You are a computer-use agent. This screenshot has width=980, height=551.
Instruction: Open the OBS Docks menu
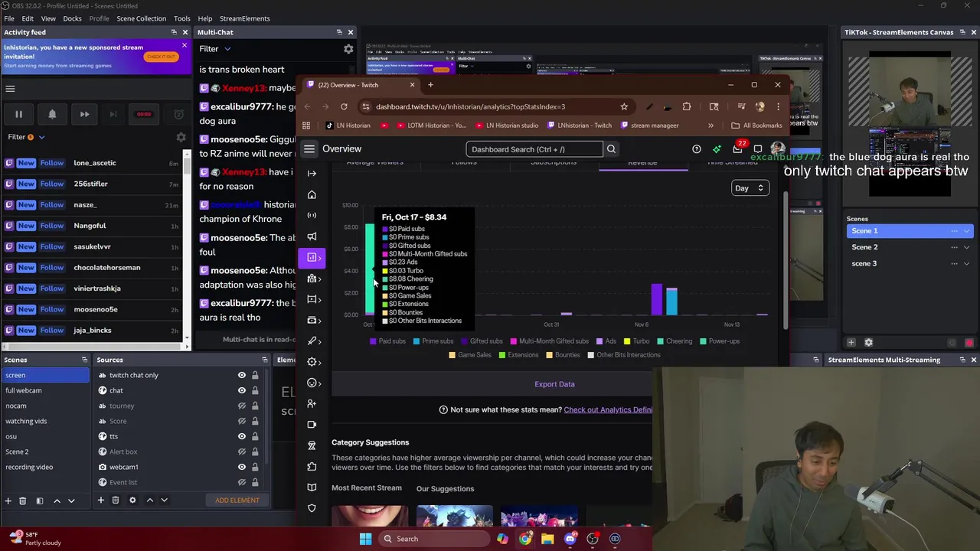coord(72,18)
